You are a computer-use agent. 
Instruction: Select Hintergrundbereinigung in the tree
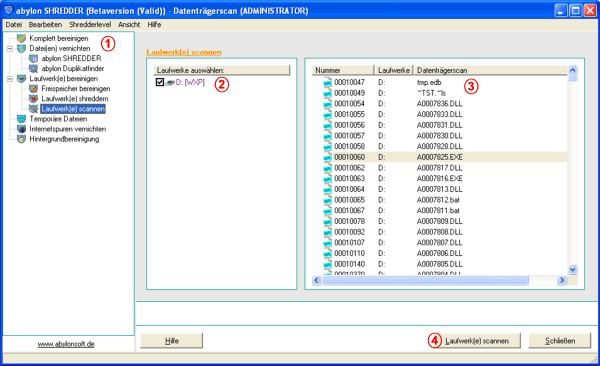click(x=64, y=139)
